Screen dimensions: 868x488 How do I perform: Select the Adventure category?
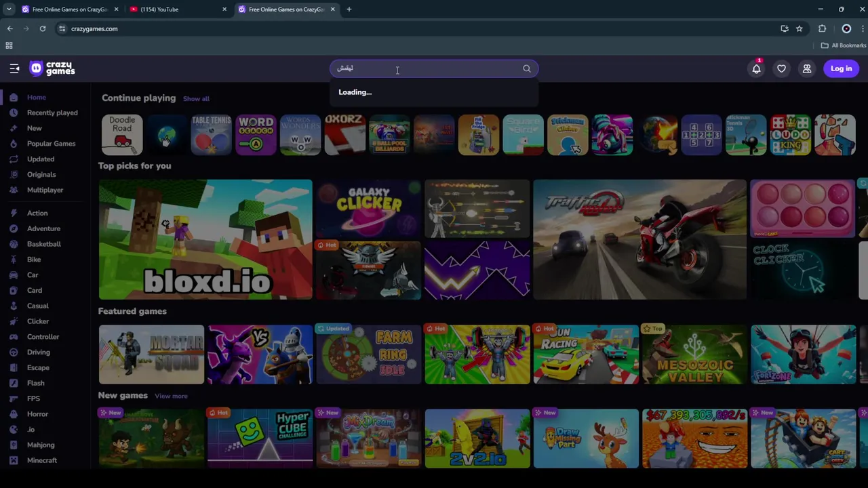[x=43, y=228]
